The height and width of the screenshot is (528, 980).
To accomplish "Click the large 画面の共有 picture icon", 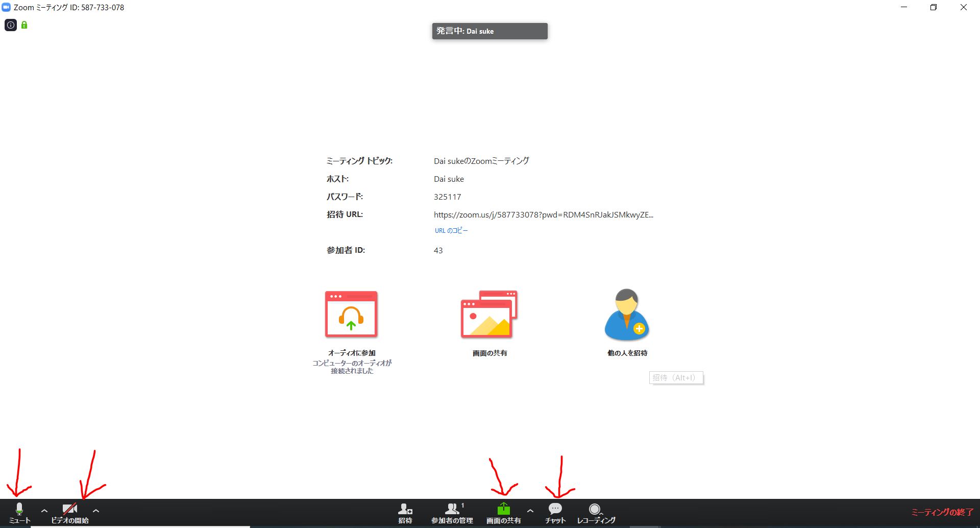I will (x=489, y=315).
